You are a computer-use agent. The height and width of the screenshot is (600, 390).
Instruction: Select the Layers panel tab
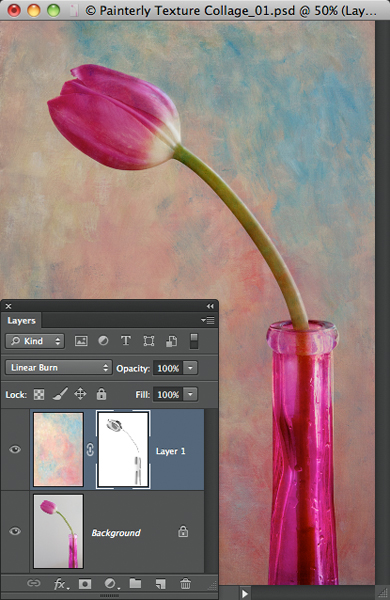[x=21, y=320]
